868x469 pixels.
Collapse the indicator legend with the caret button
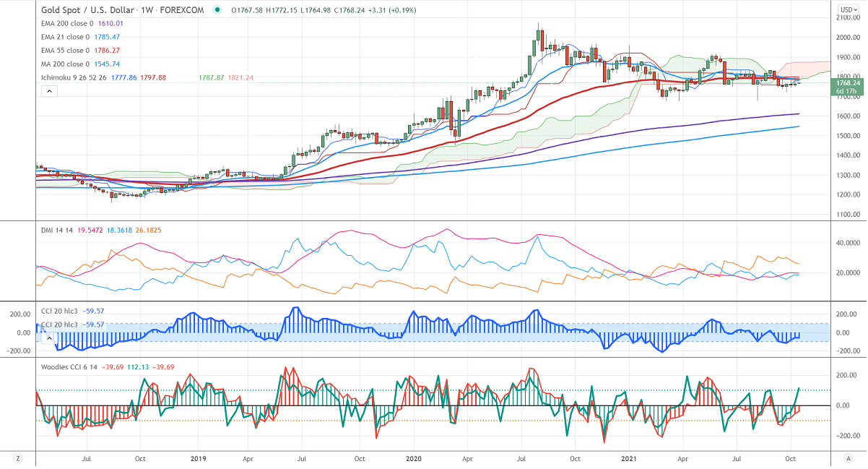pos(49,91)
